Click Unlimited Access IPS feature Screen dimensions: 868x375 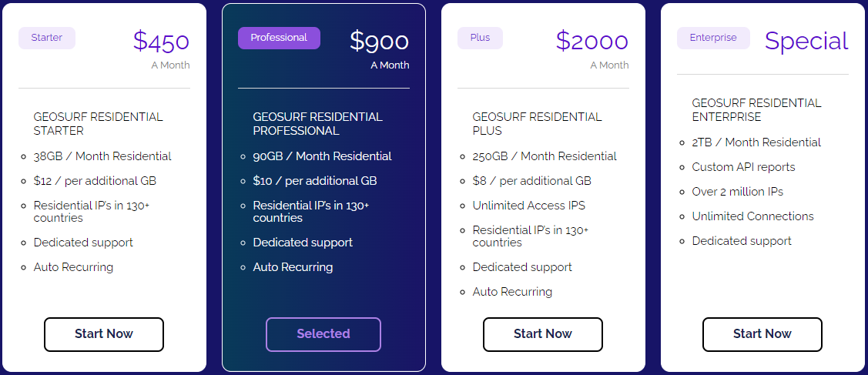point(528,205)
